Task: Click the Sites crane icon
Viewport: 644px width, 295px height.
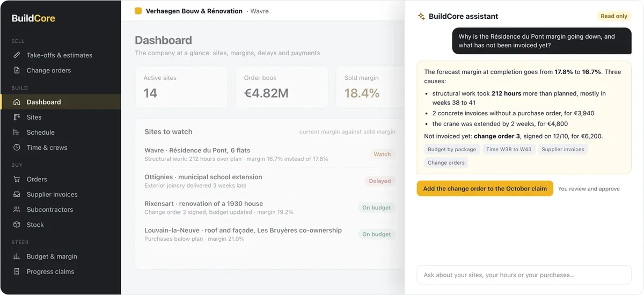Action: pos(17,117)
